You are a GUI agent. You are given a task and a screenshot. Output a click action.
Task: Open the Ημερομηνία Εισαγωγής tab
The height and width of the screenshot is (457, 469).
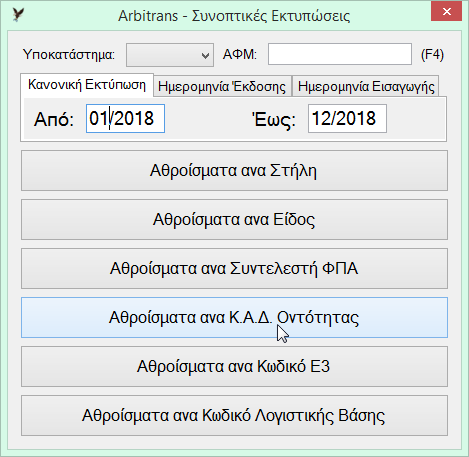pyautogui.click(x=366, y=86)
